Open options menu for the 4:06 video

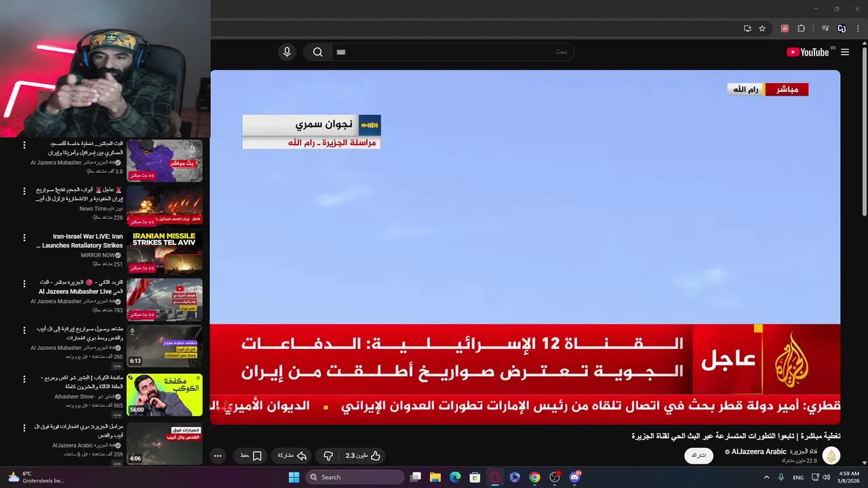[24, 428]
